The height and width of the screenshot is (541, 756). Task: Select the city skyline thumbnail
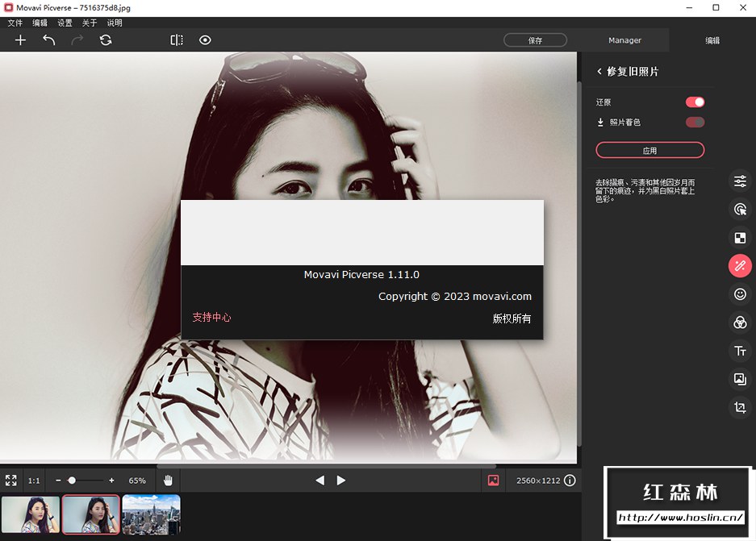pyautogui.click(x=152, y=514)
